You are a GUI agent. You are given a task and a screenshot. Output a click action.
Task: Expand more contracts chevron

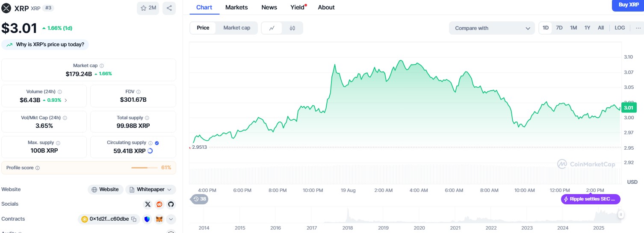(171, 219)
